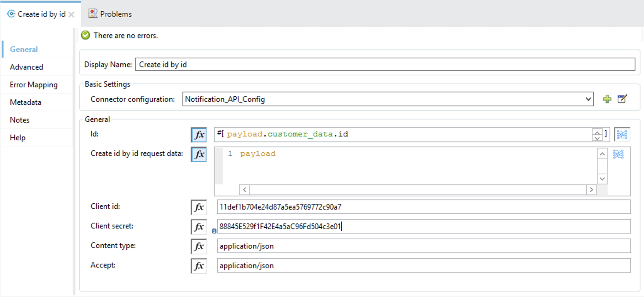Open the Metadata section
Screen dimensions: 644x297
click(26, 102)
